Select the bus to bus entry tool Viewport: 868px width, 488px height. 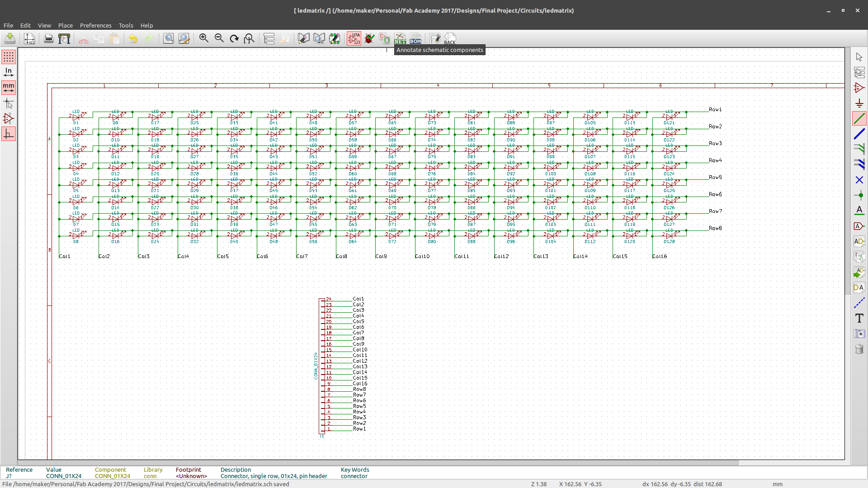859,164
